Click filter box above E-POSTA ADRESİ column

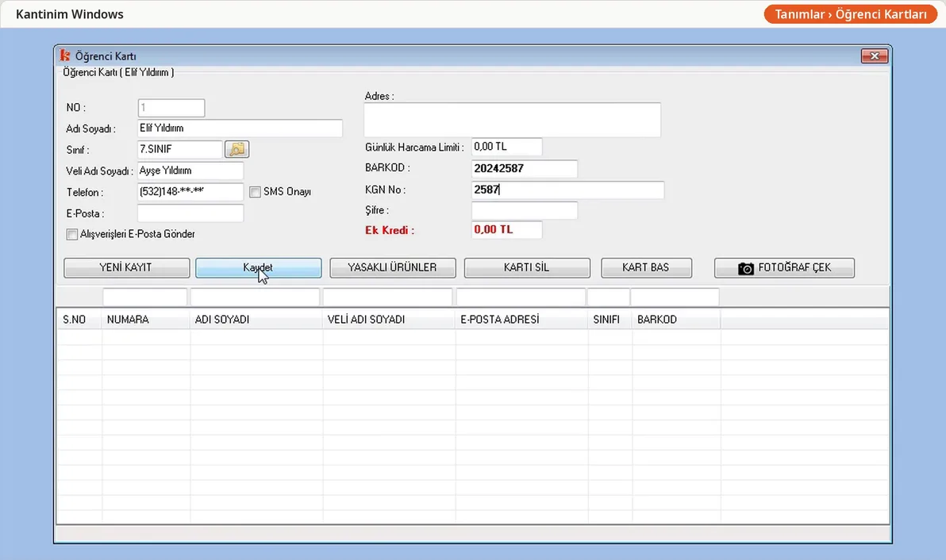click(521, 297)
